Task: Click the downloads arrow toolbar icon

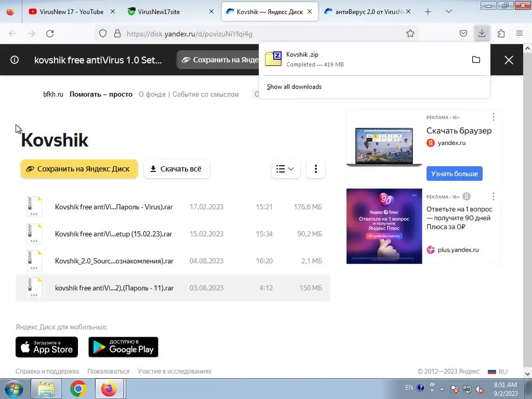Action: [x=482, y=33]
